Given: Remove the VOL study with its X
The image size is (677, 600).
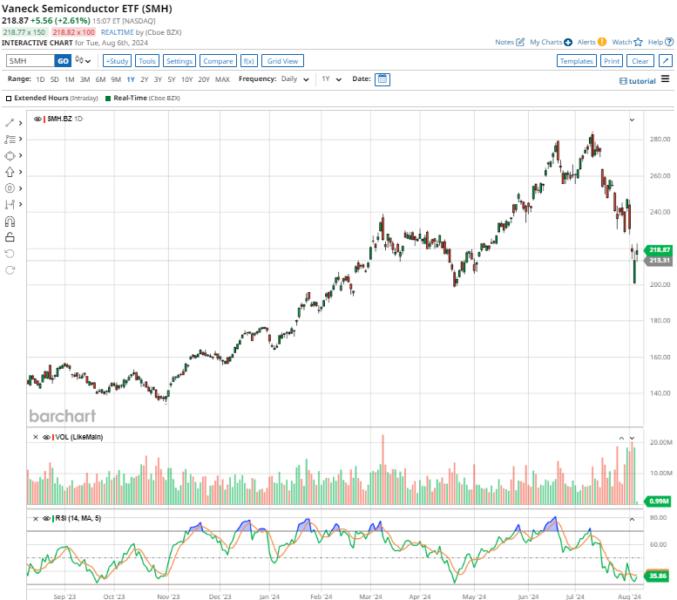Looking at the screenshot, I should click(x=35, y=437).
